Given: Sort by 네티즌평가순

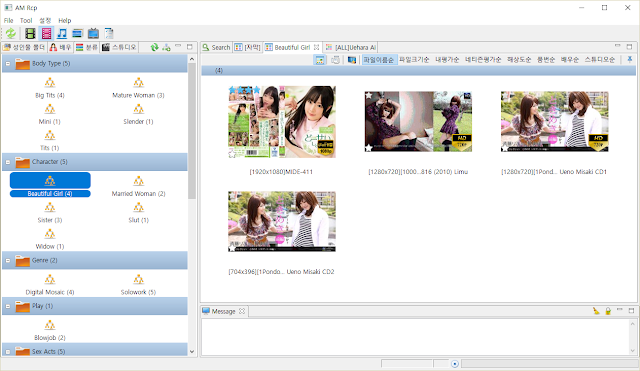Looking at the screenshot, I should point(483,60).
